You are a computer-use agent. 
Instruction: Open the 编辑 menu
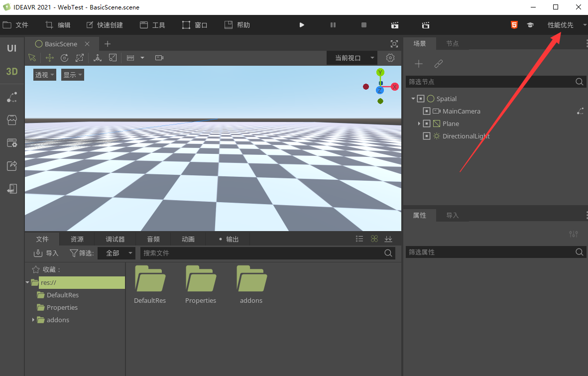pos(58,25)
